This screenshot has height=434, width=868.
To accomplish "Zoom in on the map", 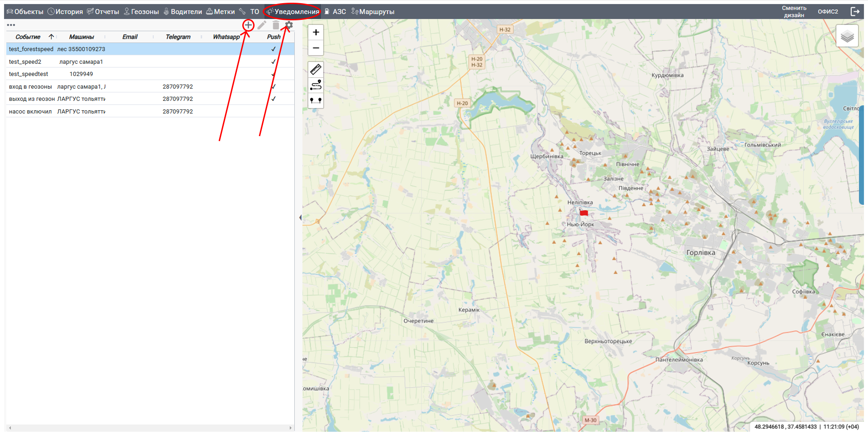I will tap(316, 33).
